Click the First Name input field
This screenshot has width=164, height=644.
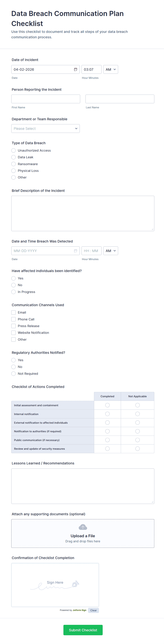pyautogui.click(x=46, y=99)
